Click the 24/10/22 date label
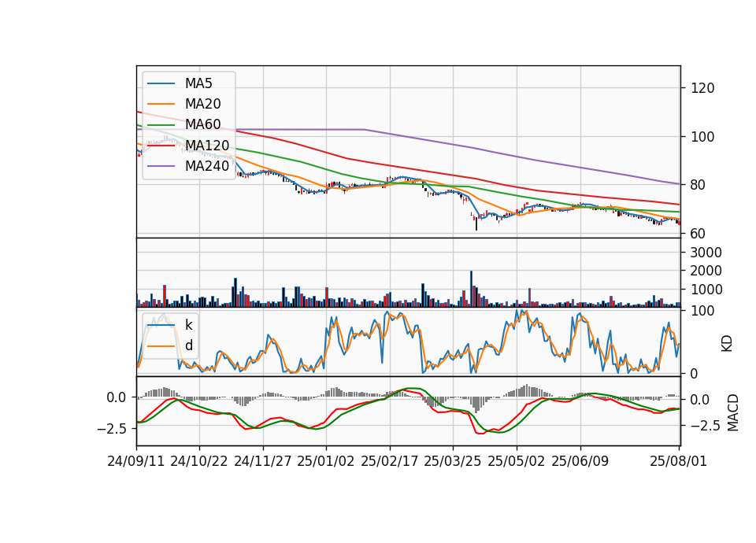 [199, 461]
